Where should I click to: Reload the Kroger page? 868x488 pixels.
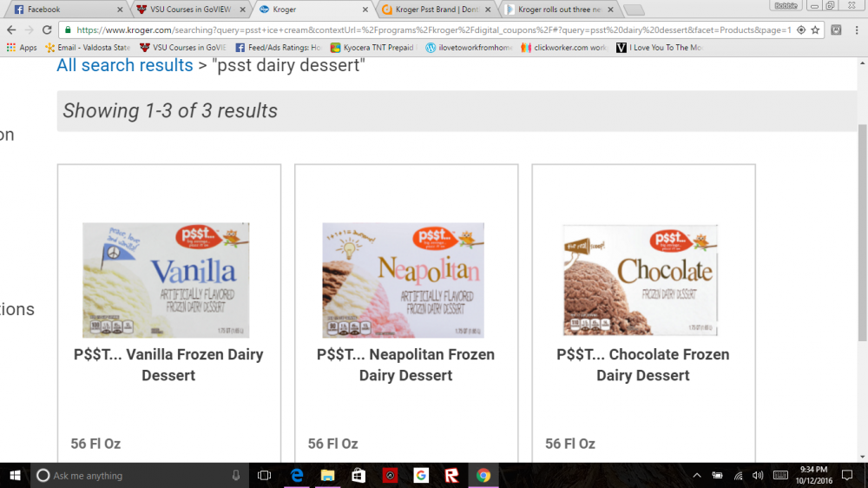(47, 30)
